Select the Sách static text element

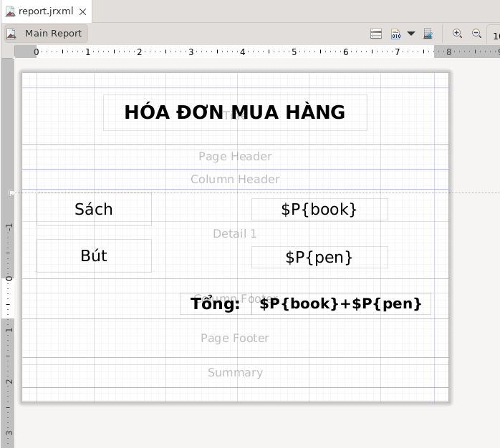click(94, 209)
